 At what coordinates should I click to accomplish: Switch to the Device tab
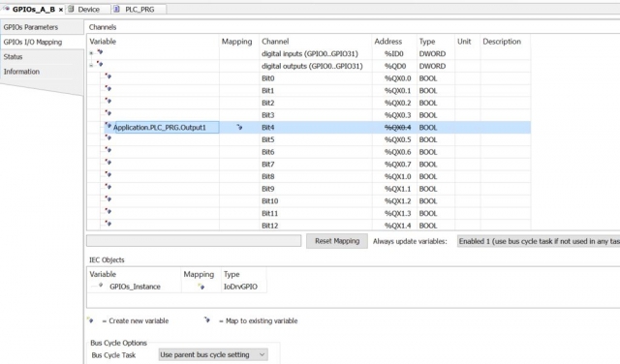[88, 9]
